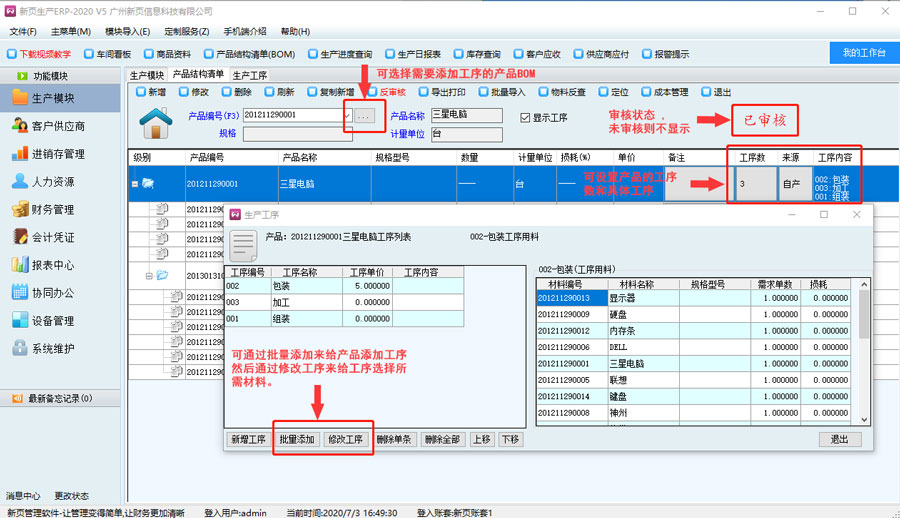Click the 删除 toolbar item
The image size is (900, 518).
click(237, 92)
